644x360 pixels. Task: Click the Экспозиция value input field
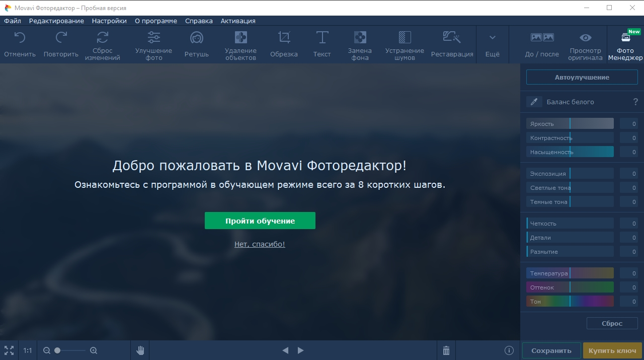tap(629, 174)
